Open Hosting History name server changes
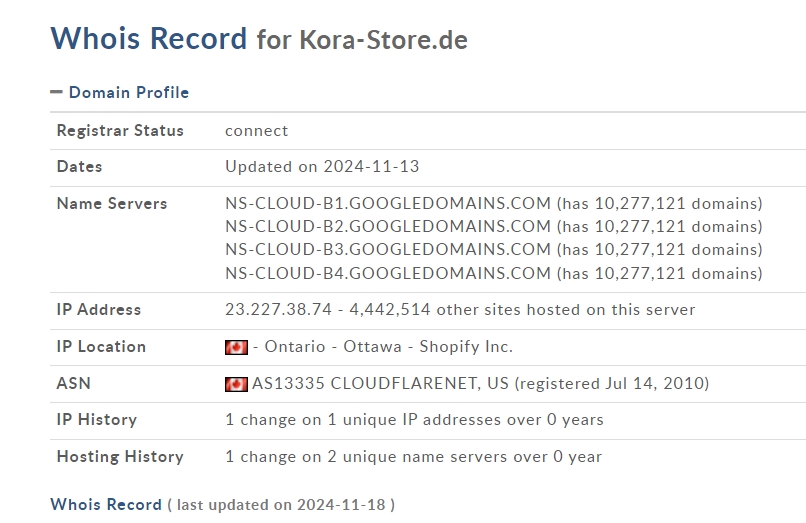This screenshot has height=523, width=806. tap(414, 457)
